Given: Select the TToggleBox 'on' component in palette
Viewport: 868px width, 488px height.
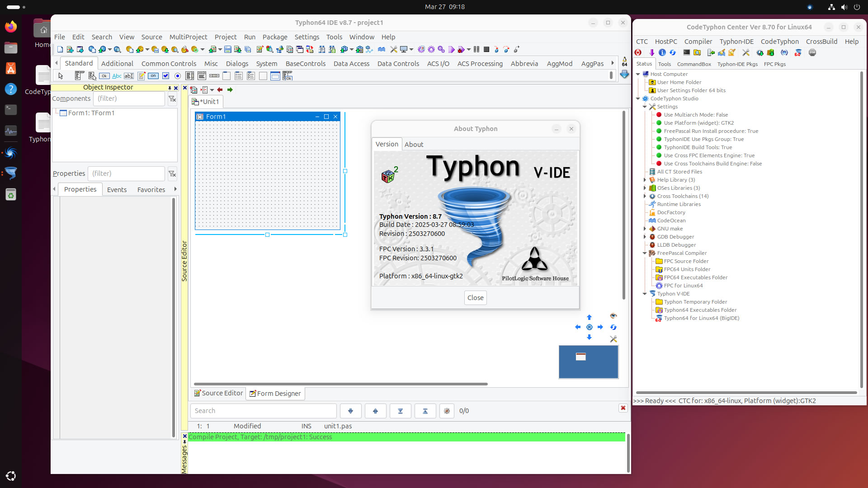Looking at the screenshot, I should pyautogui.click(x=153, y=76).
